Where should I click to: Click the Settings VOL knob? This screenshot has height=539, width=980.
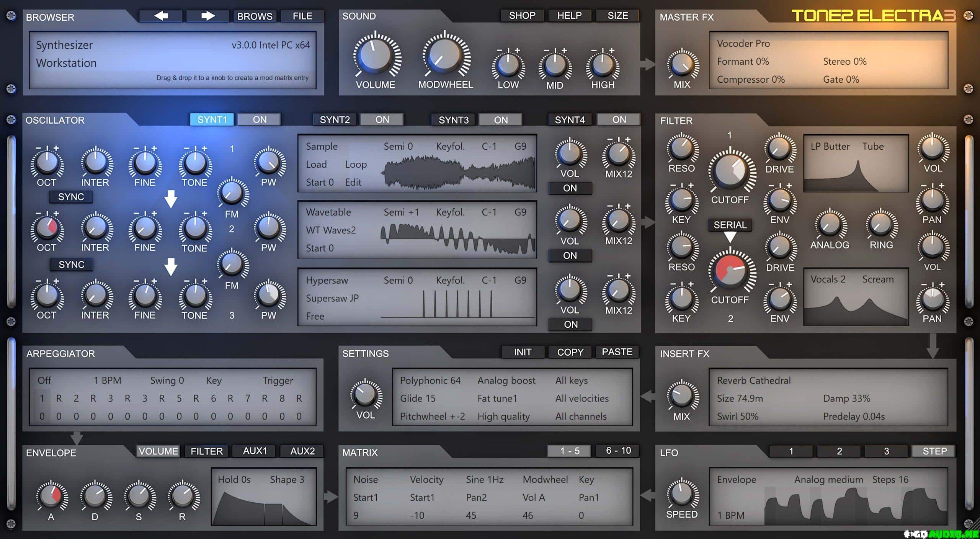point(366,395)
